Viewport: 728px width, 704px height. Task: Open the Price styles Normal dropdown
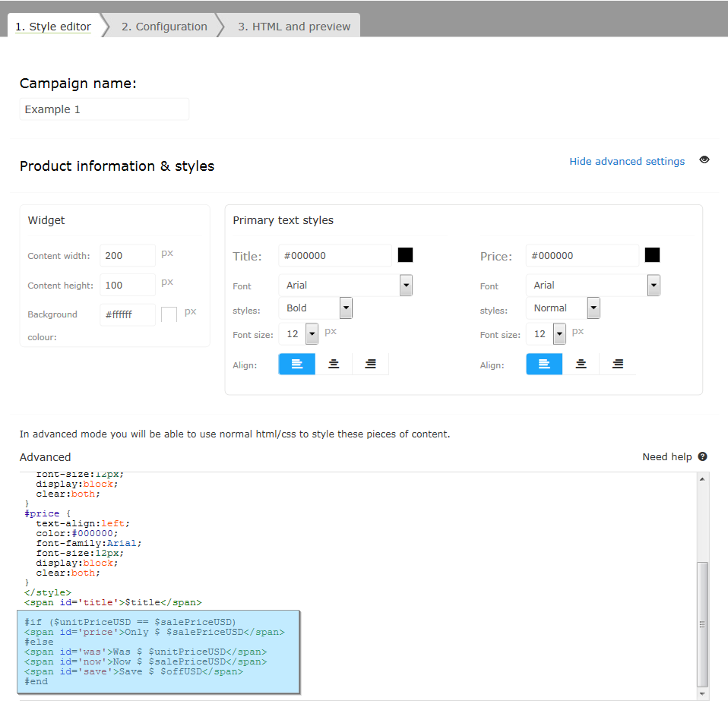click(562, 308)
